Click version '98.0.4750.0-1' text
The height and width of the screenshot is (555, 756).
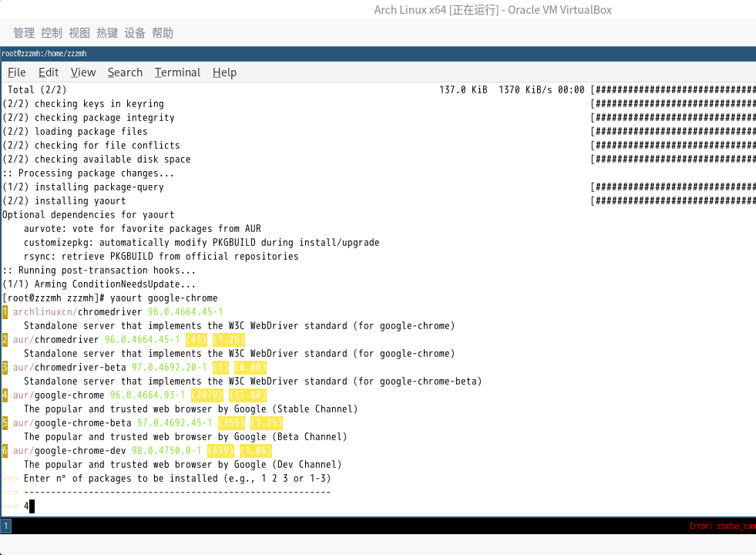[x=166, y=451]
